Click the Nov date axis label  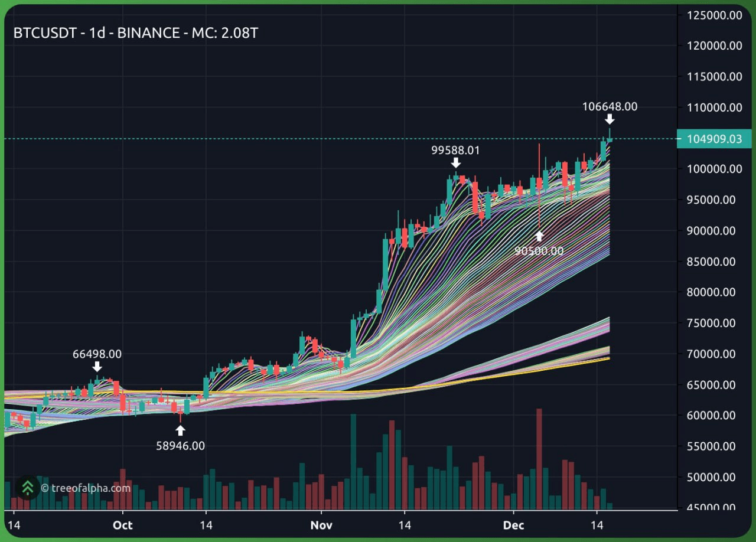coord(321,525)
